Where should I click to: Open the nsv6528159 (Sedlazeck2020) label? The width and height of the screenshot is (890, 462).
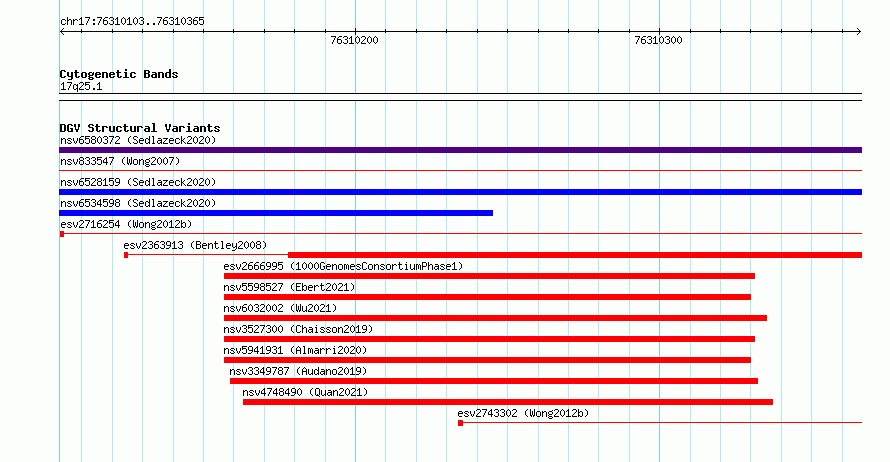[138, 182]
